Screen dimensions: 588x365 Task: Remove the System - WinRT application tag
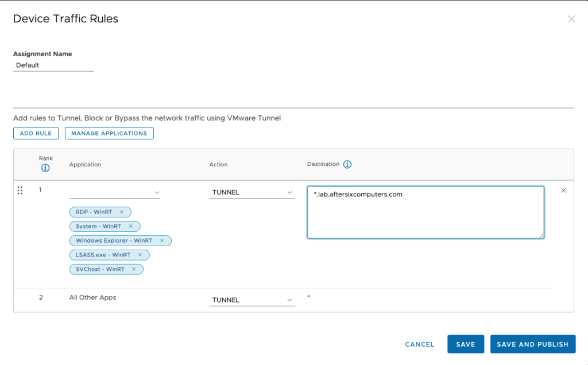(x=130, y=226)
